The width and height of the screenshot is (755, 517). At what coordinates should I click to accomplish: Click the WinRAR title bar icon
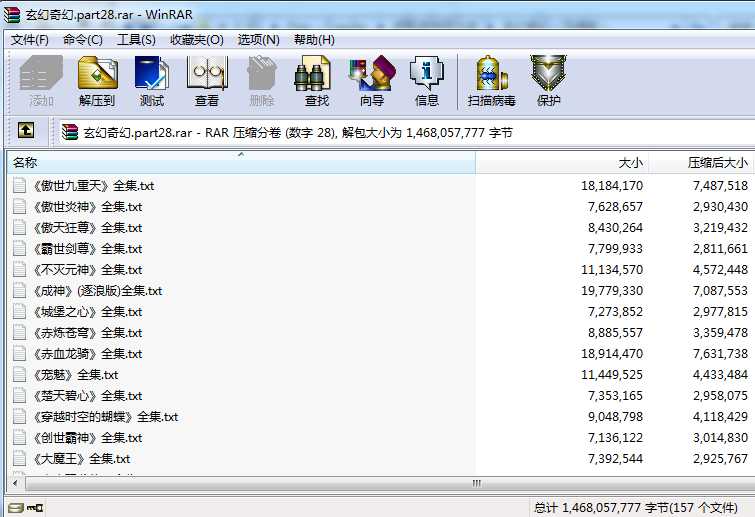(12, 14)
